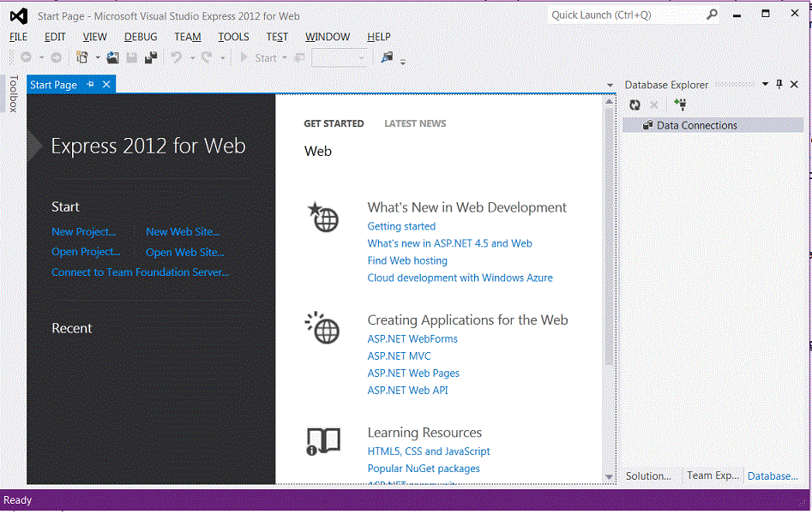The image size is (812, 514).
Task: Click the Start debugging play button
Action: [x=244, y=57]
